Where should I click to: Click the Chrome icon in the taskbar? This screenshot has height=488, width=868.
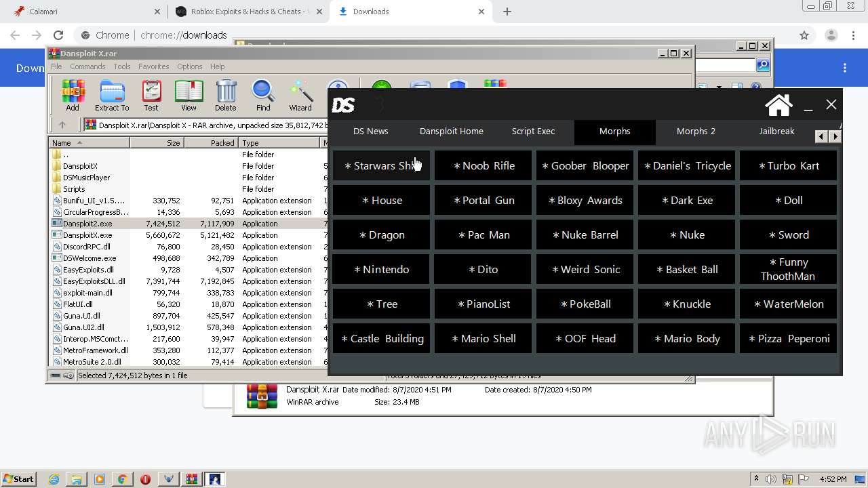(x=122, y=479)
